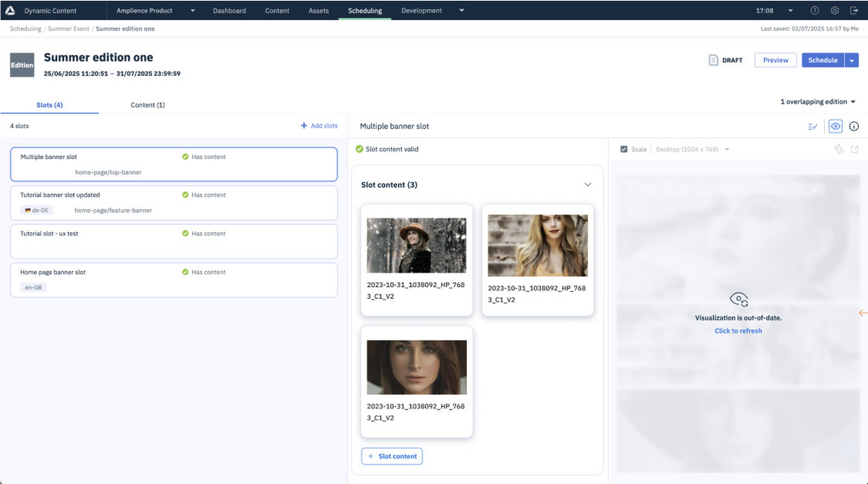
Task: Open settings gear in top navigation
Action: pos(834,11)
